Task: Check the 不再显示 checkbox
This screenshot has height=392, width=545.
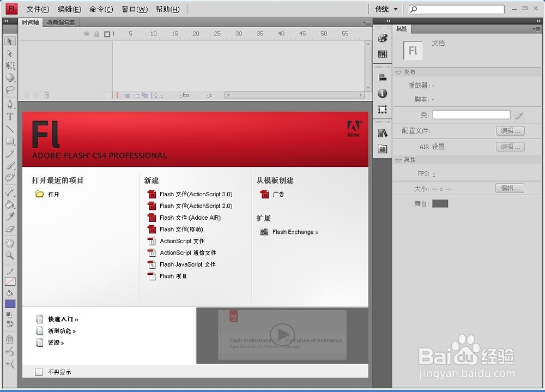Action: point(39,371)
